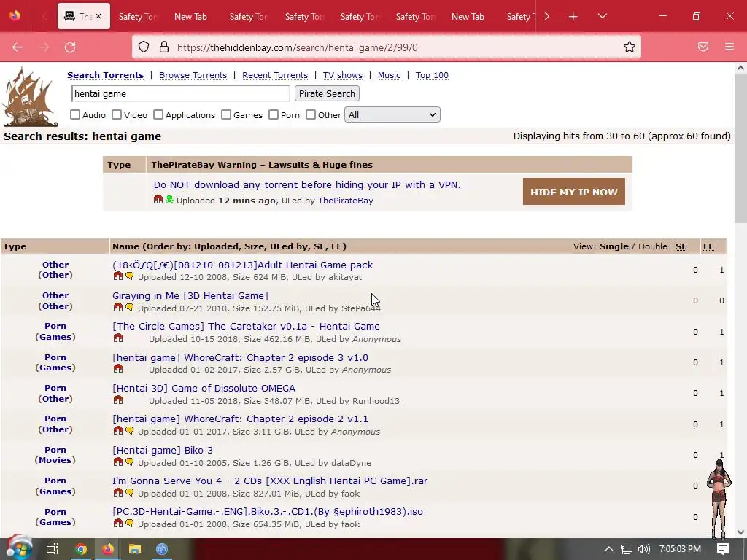Switch to the first Safety Tor tab
747x560 pixels.
pyautogui.click(x=137, y=17)
